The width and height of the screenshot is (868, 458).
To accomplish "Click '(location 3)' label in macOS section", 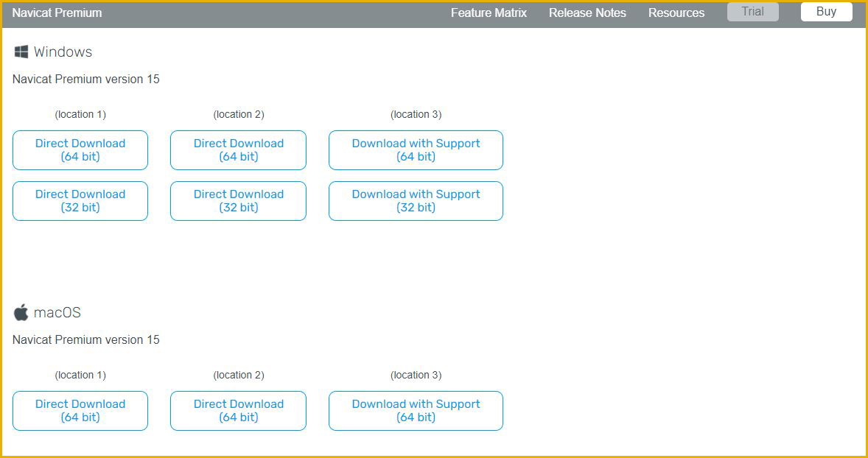I will [416, 375].
